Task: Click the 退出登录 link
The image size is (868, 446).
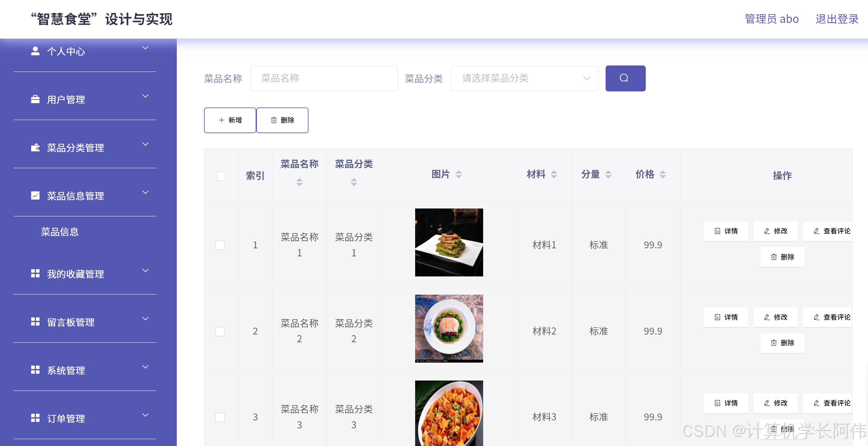Action: [836, 19]
